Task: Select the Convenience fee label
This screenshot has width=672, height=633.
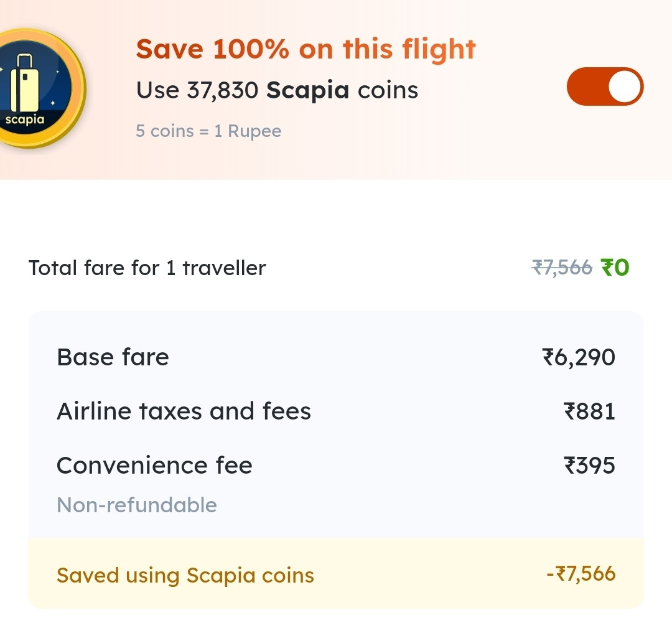Action: click(154, 466)
